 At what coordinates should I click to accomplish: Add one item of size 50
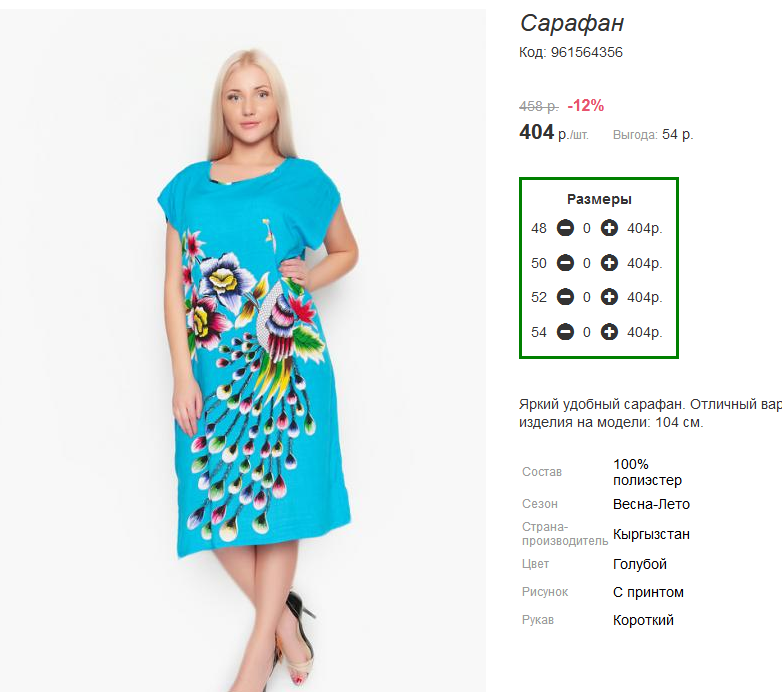609,263
